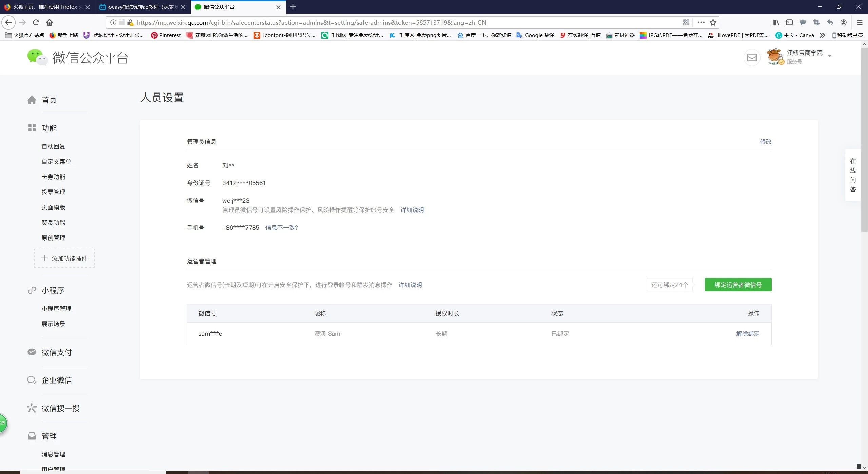The width and height of the screenshot is (868, 474).
Task: Show more bookmarks via double-chevron
Action: [822, 35]
